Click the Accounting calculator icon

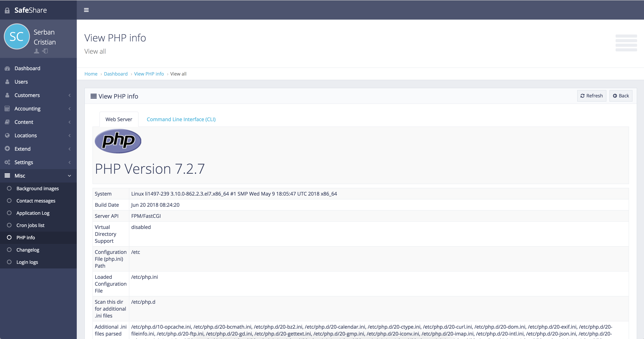[x=7, y=109]
